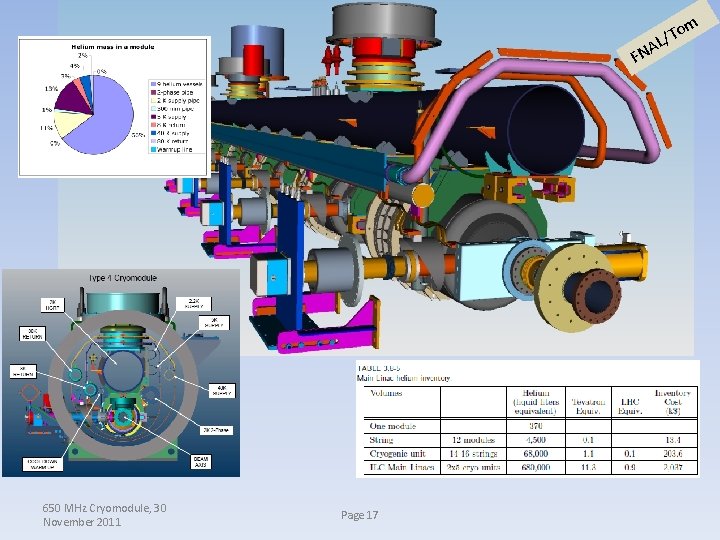Click the yellow sphere valve on the model

click(x=423, y=195)
